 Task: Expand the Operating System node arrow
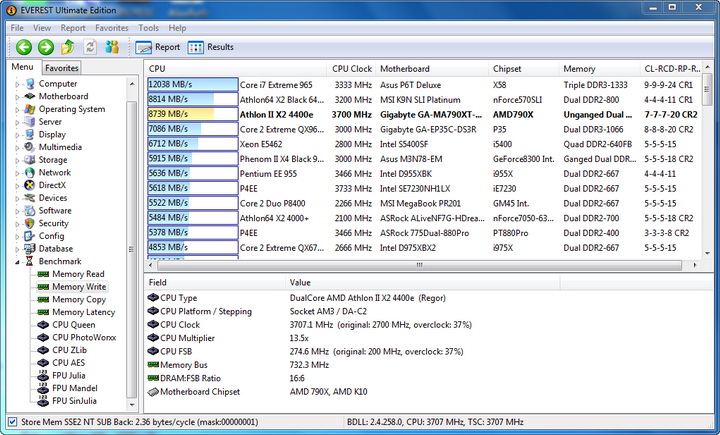(x=17, y=110)
